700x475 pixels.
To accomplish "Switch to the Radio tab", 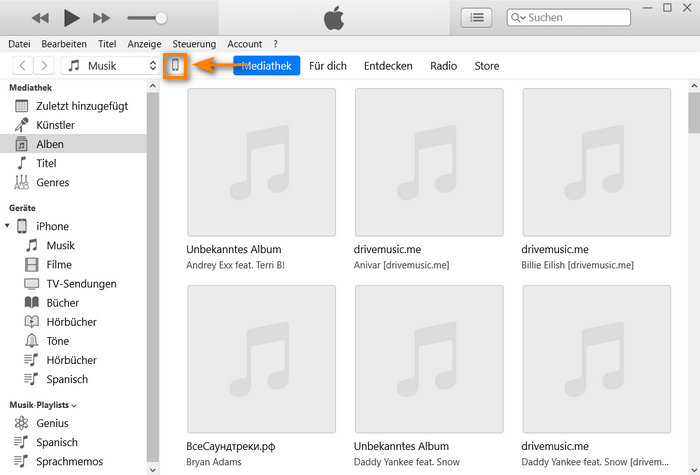I will [x=443, y=66].
